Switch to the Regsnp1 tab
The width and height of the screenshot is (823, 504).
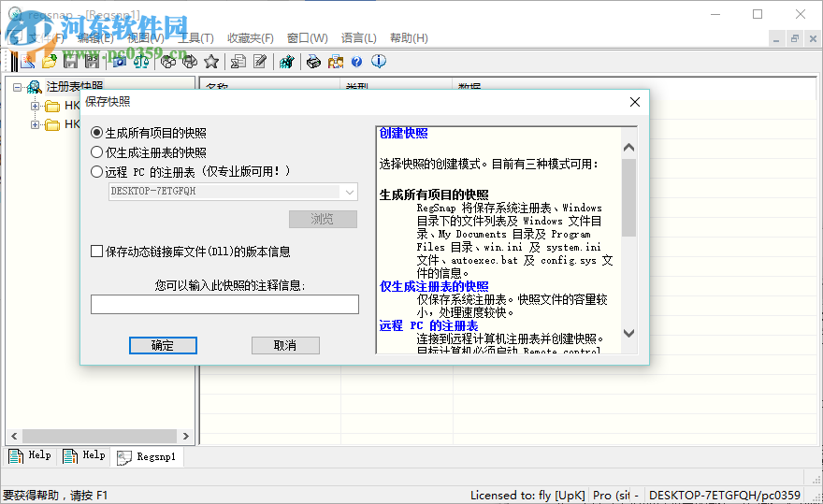(147, 456)
